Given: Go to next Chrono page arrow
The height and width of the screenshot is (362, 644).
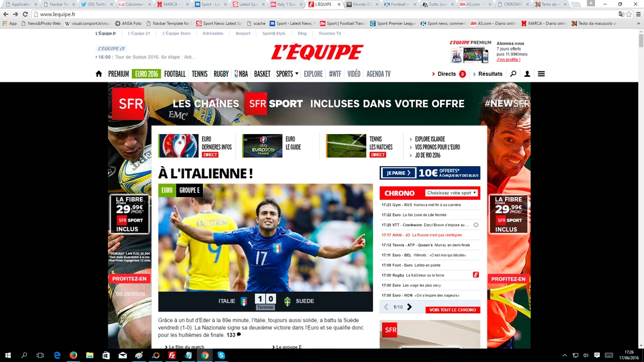Looking at the screenshot, I should 410,306.
